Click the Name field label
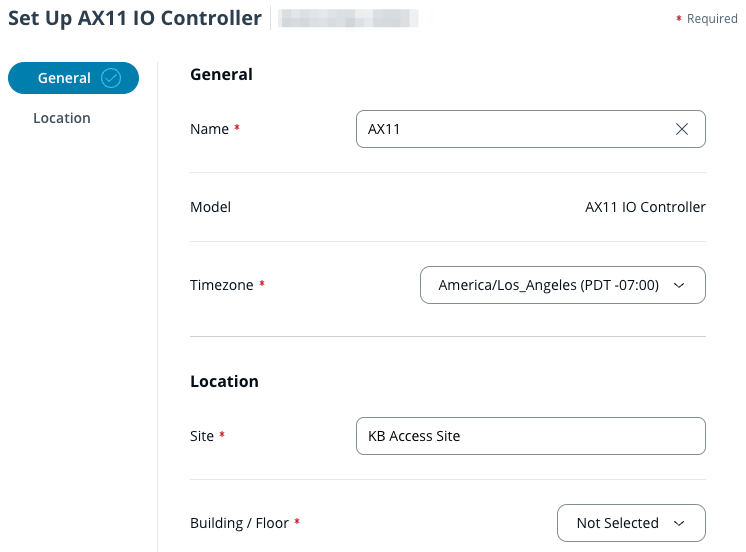The width and height of the screenshot is (746, 552). [210, 129]
